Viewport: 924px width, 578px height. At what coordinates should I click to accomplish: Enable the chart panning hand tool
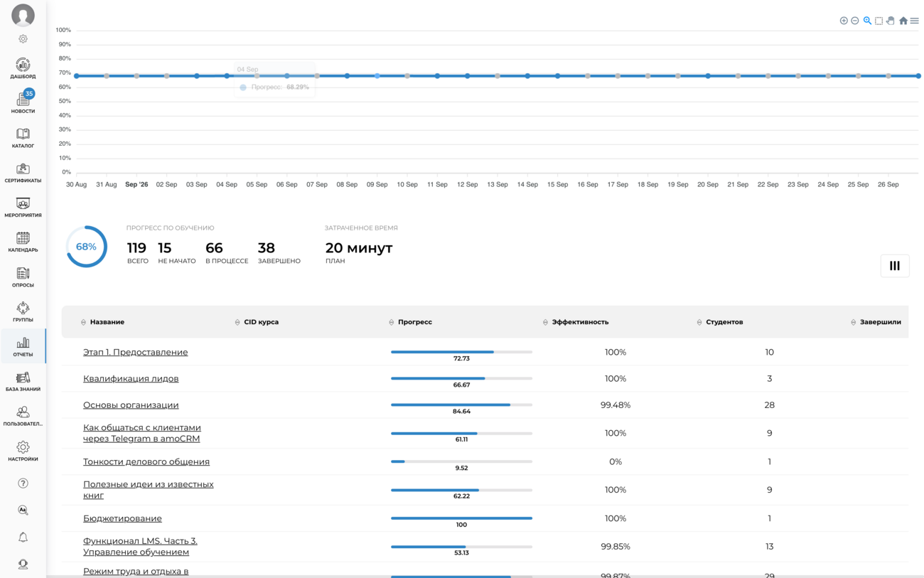[x=891, y=21]
